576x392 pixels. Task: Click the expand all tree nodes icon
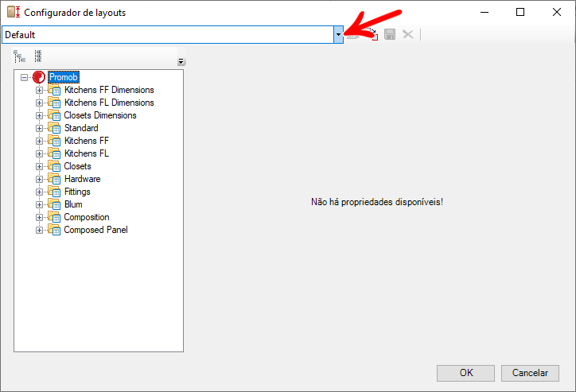pos(19,56)
